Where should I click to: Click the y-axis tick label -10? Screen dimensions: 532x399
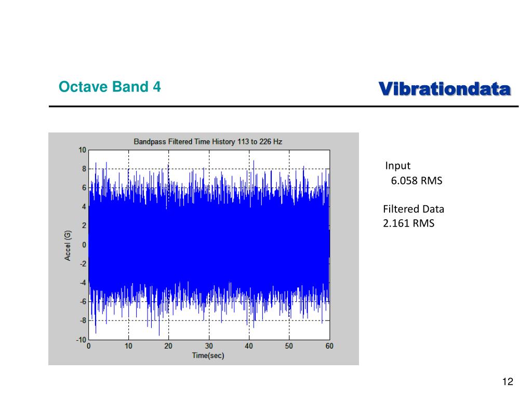tap(81, 340)
